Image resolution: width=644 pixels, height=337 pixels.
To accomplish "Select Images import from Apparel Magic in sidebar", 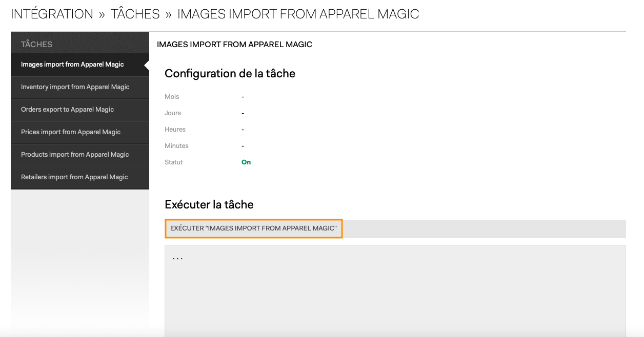I will pos(80,65).
